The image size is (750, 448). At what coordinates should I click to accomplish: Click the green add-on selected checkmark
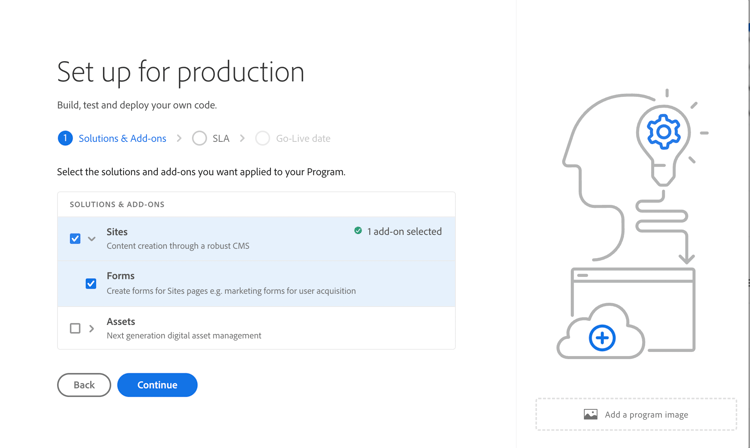358,231
